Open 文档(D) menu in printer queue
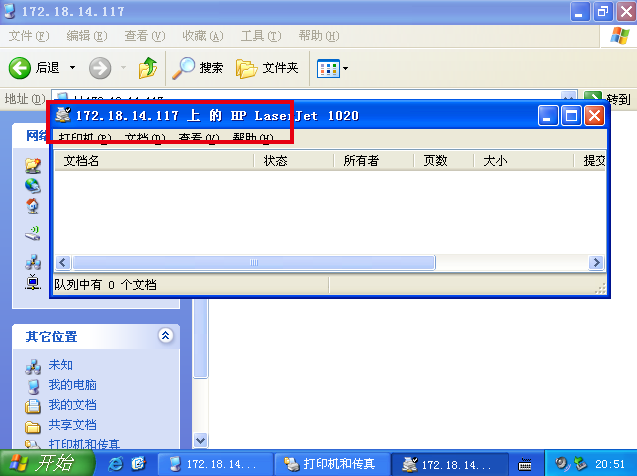Viewport: 637px width, 476px height. [145, 138]
